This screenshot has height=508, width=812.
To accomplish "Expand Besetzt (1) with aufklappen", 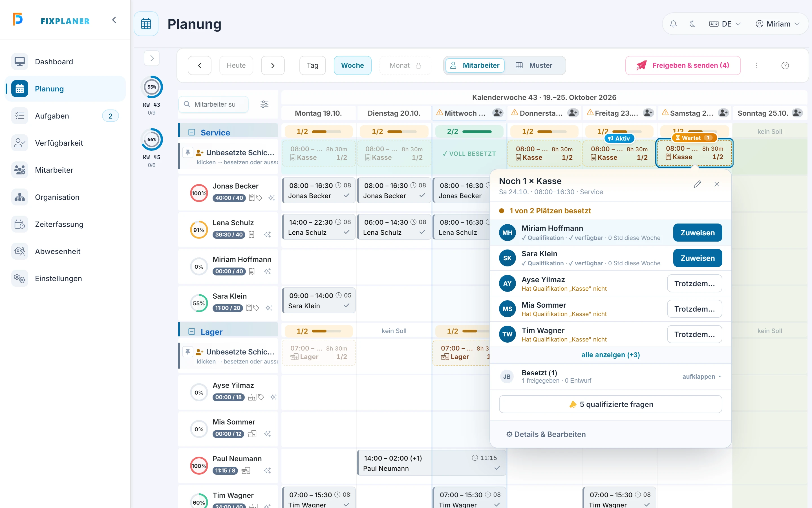I will coord(701,377).
